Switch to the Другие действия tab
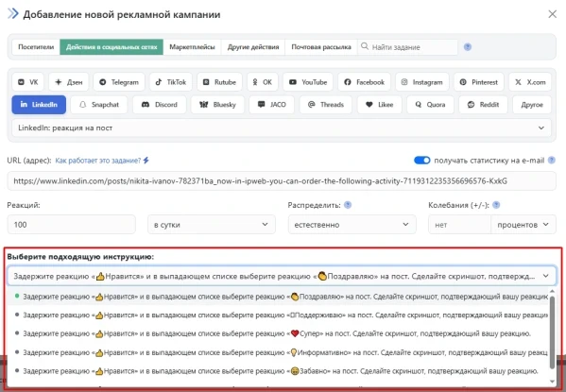566x392 pixels. point(253,47)
